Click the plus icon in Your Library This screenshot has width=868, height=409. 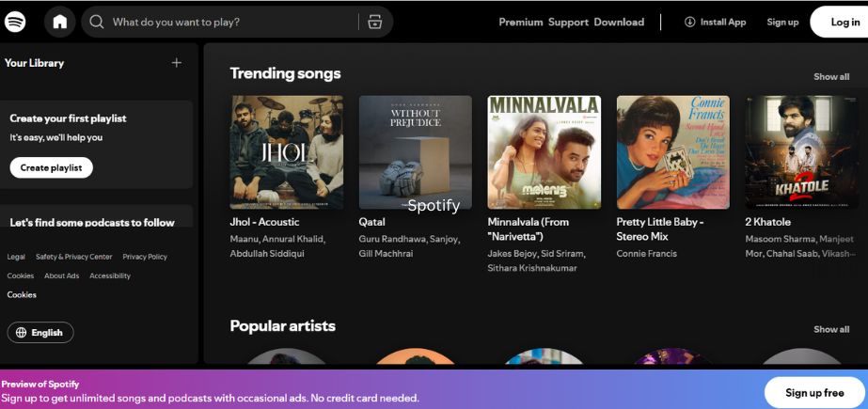pos(177,63)
